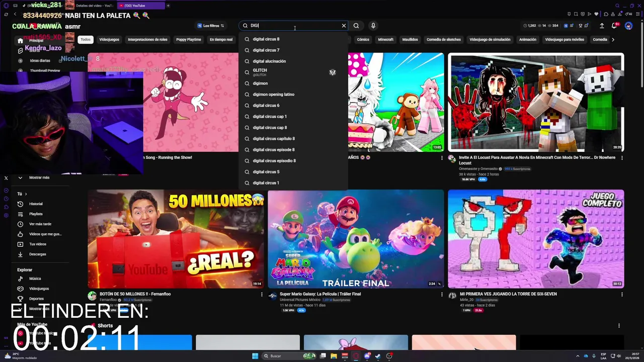
Task: Select the Comedia de sketches chip
Action: pyautogui.click(x=444, y=39)
